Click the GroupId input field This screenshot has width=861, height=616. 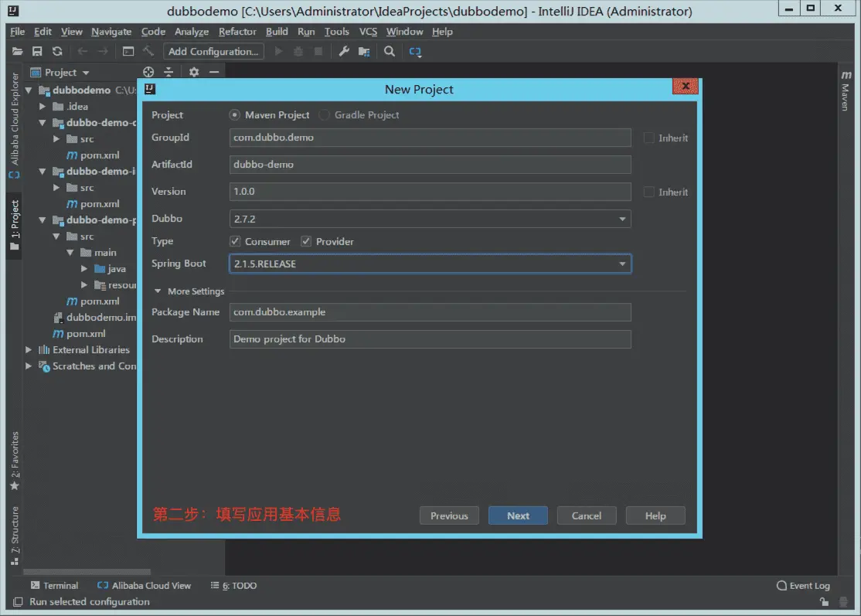coord(430,138)
